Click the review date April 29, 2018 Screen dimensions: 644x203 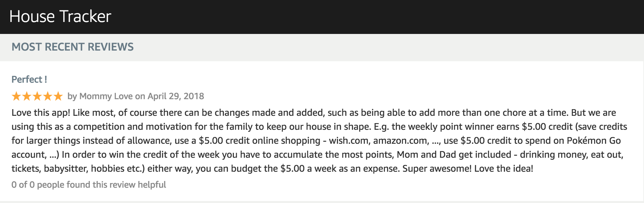click(x=176, y=96)
